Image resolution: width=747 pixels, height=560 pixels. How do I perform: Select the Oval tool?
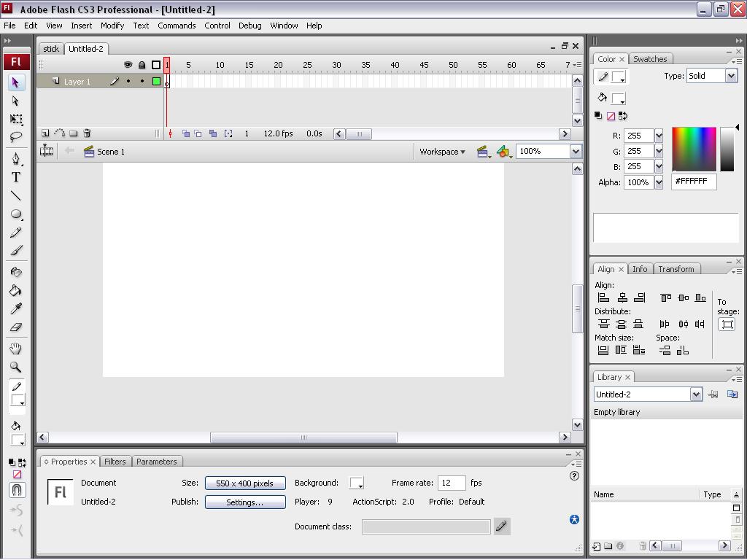click(16, 214)
